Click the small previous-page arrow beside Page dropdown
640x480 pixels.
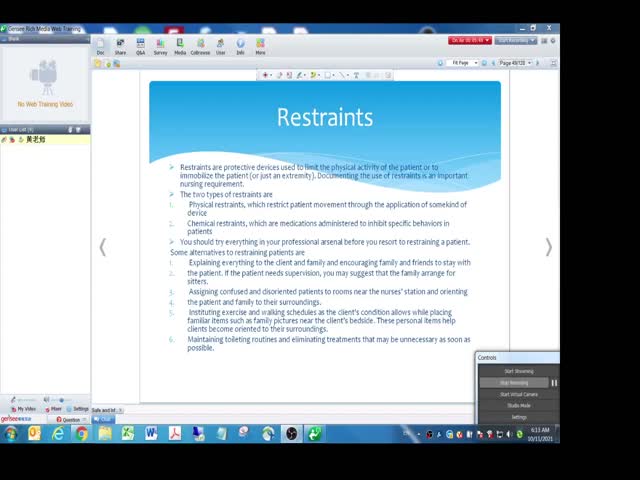click(x=493, y=63)
